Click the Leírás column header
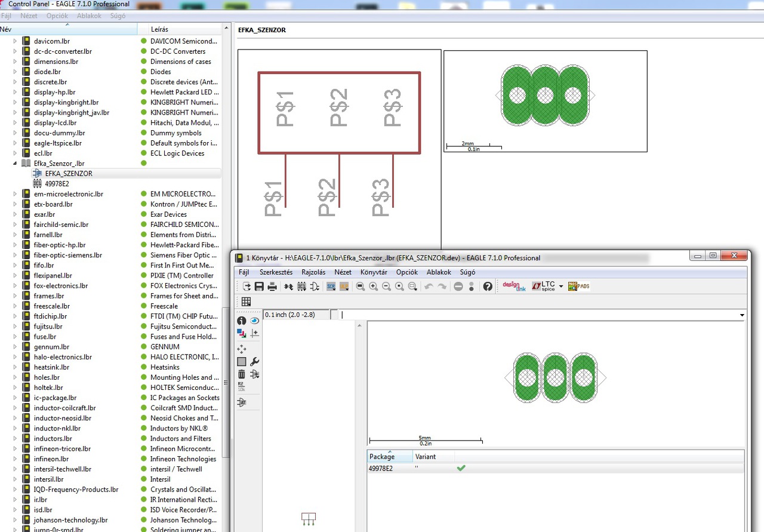The image size is (764, 532). click(180, 29)
